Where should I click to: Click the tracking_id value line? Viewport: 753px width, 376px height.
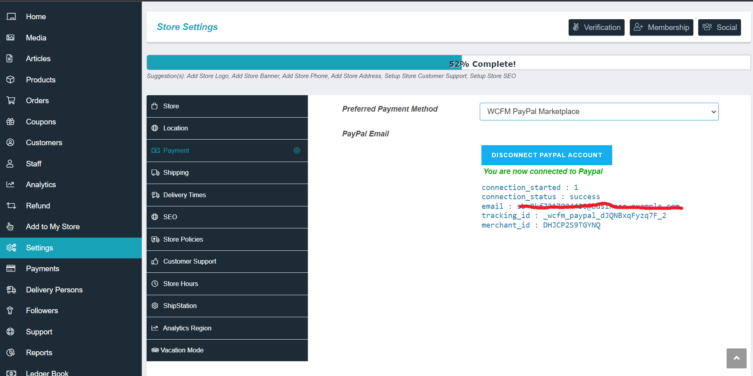pos(574,216)
